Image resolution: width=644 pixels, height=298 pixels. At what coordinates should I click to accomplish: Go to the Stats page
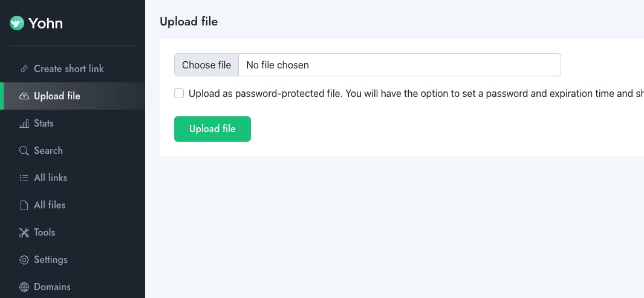44,124
